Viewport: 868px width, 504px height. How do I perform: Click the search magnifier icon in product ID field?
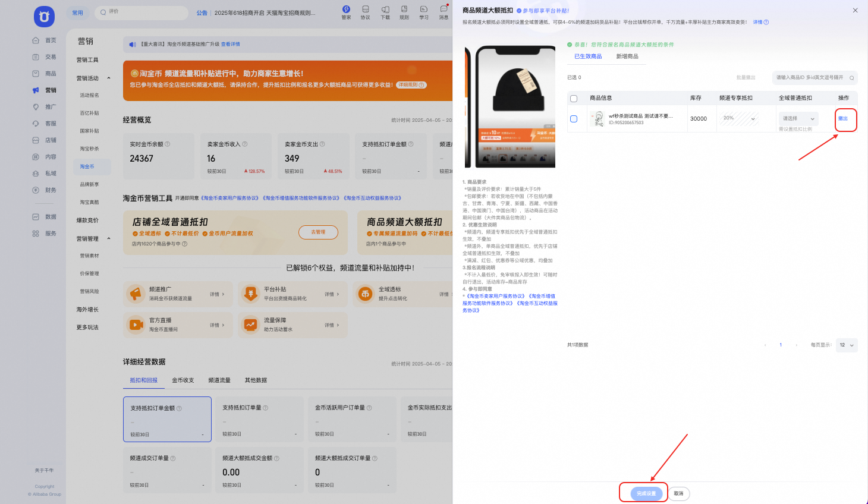(851, 78)
